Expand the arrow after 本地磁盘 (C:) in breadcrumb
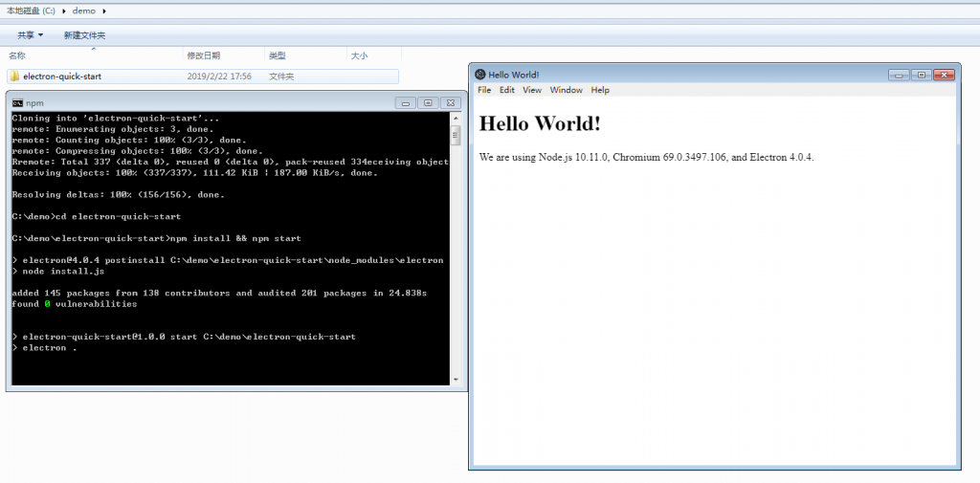Viewport: 980px width, 483px height. (64, 11)
